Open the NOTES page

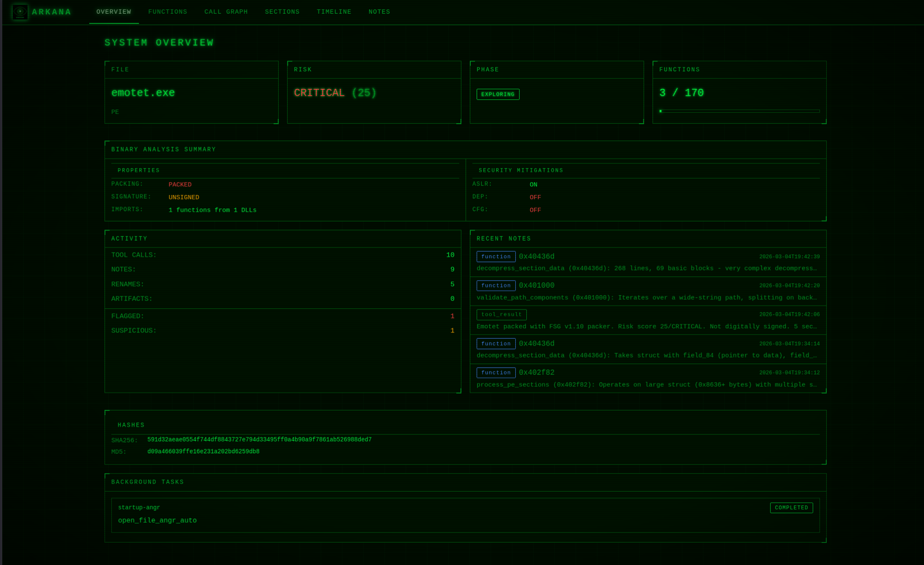[x=379, y=11]
